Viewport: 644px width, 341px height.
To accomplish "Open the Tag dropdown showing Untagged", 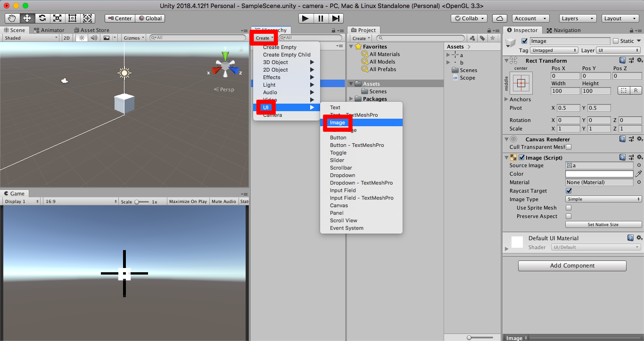I will (x=554, y=50).
